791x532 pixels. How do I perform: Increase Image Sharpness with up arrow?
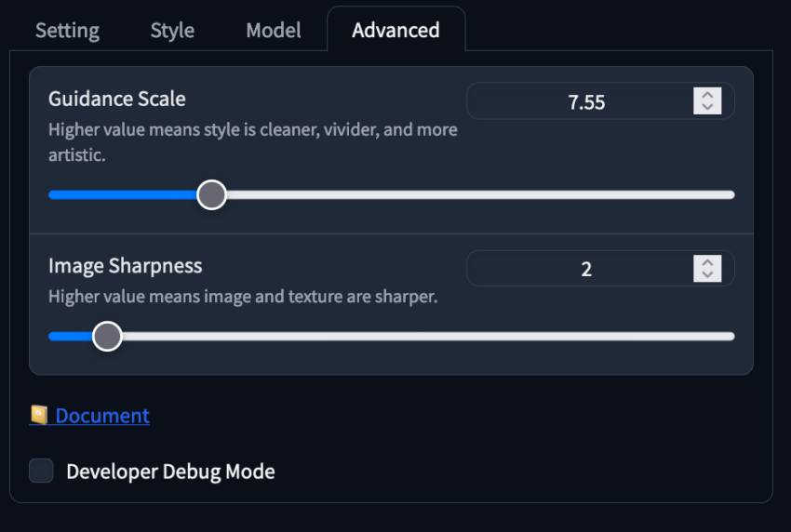click(x=707, y=262)
